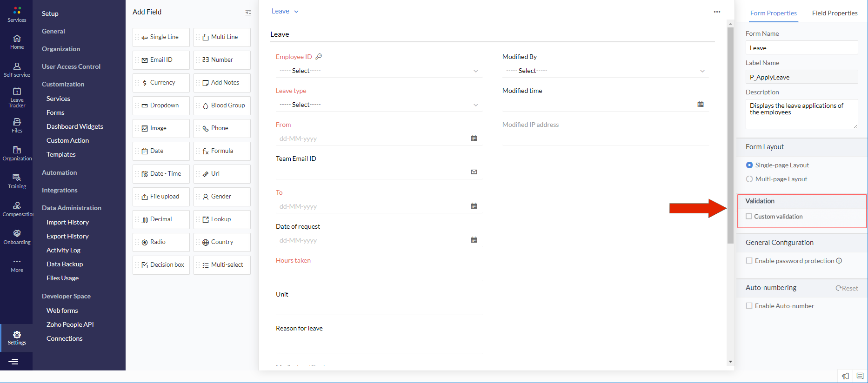Open calendar icon for Modified time

tap(700, 104)
